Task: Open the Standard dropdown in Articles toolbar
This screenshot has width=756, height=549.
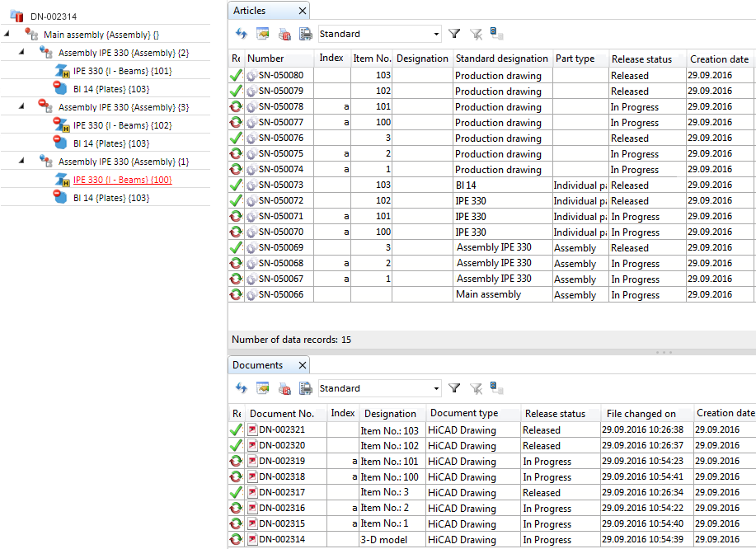Action: pos(436,34)
